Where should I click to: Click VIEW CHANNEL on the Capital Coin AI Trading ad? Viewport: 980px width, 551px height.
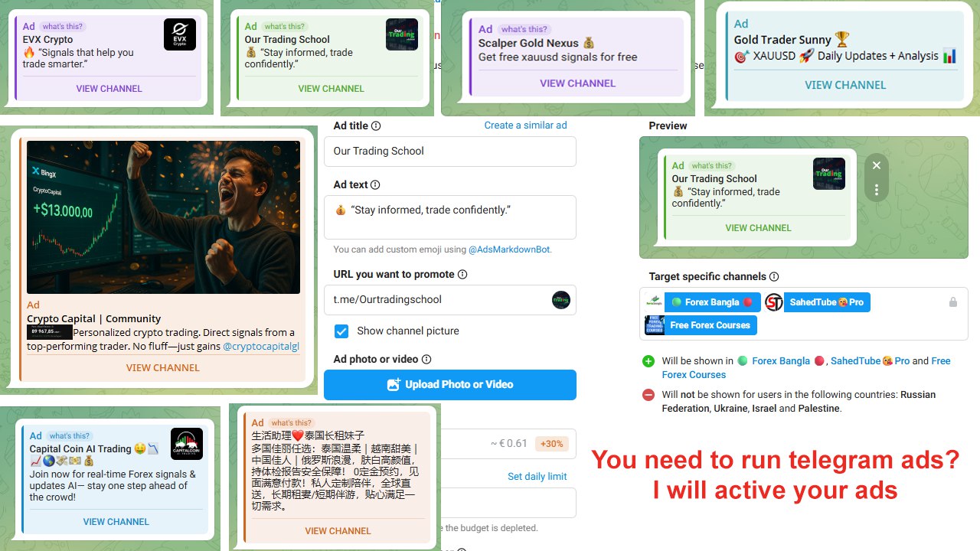click(116, 522)
